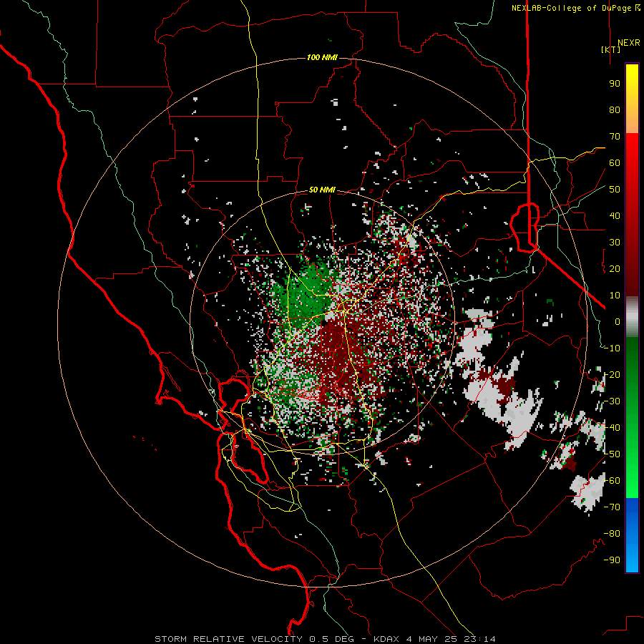
Task: Click the 50 NMI range ring label
Action: click(x=322, y=190)
